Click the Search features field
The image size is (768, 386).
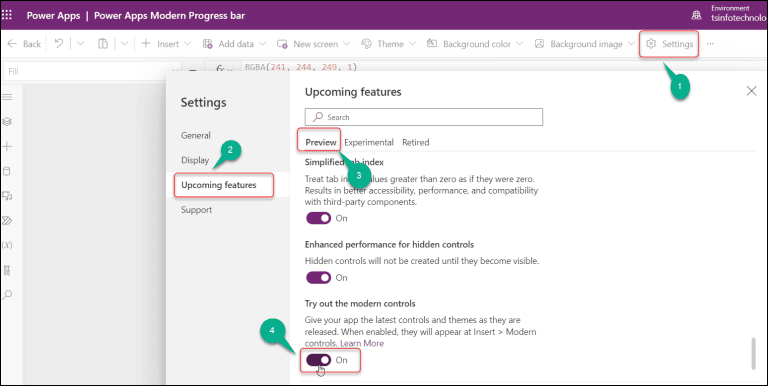coord(424,117)
